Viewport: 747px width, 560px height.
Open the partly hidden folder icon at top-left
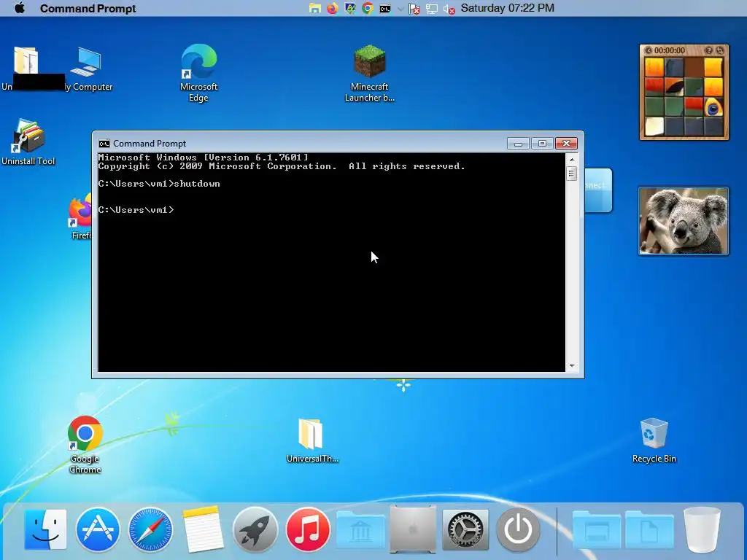click(25, 61)
